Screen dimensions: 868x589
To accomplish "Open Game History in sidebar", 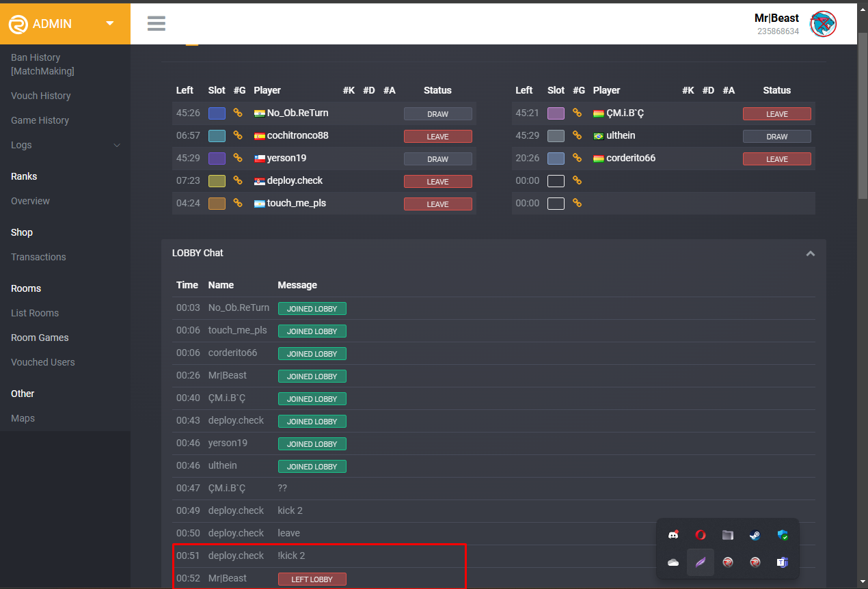I will (x=40, y=120).
